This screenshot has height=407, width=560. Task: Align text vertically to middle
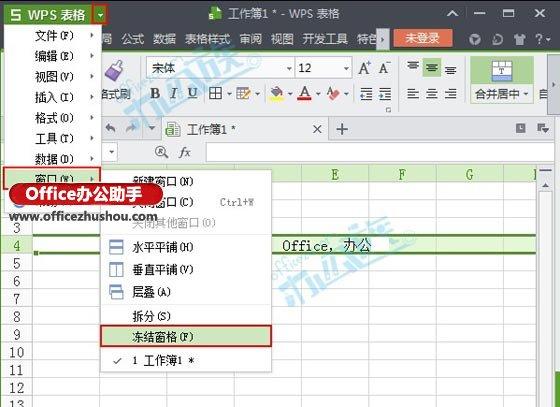point(432,68)
